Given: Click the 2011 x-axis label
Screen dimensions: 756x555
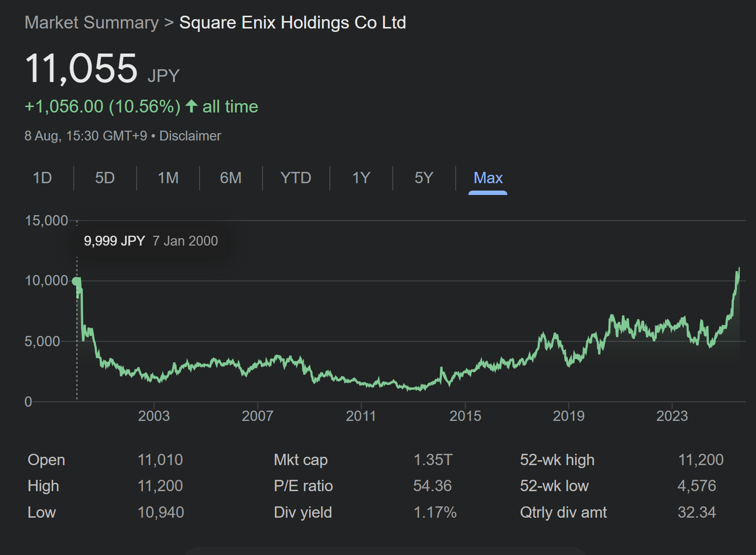Looking at the screenshot, I should click(361, 416).
